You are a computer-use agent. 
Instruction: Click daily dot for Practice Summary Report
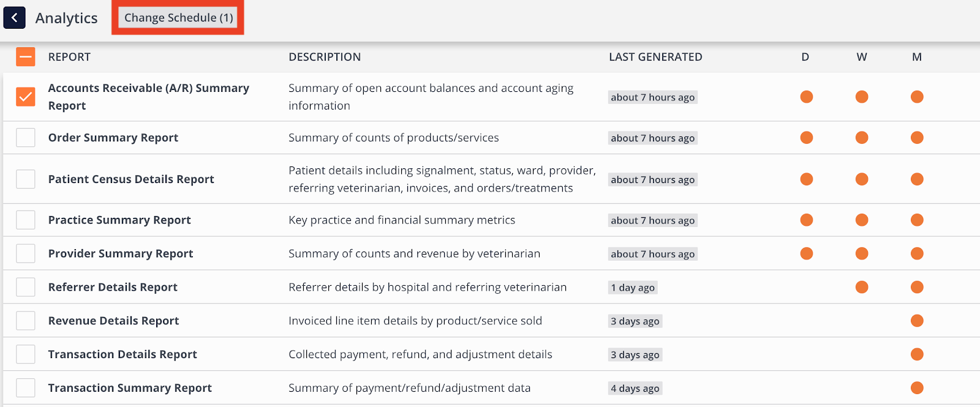tap(807, 220)
